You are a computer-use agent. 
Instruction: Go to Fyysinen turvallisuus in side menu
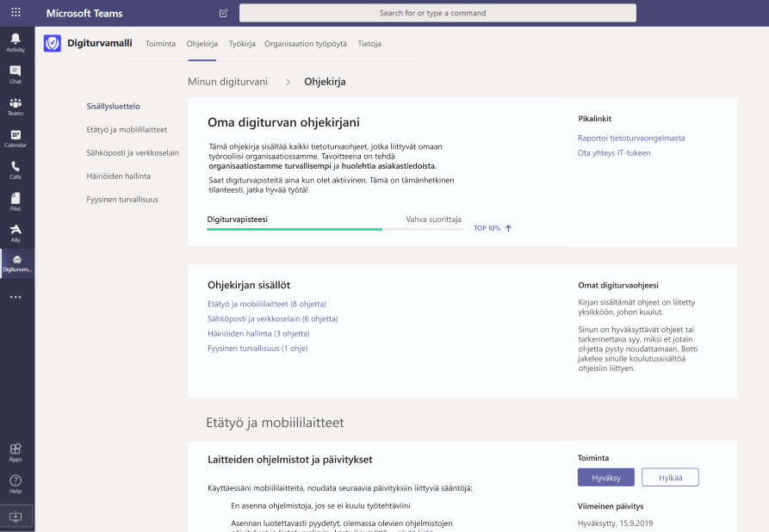click(122, 200)
